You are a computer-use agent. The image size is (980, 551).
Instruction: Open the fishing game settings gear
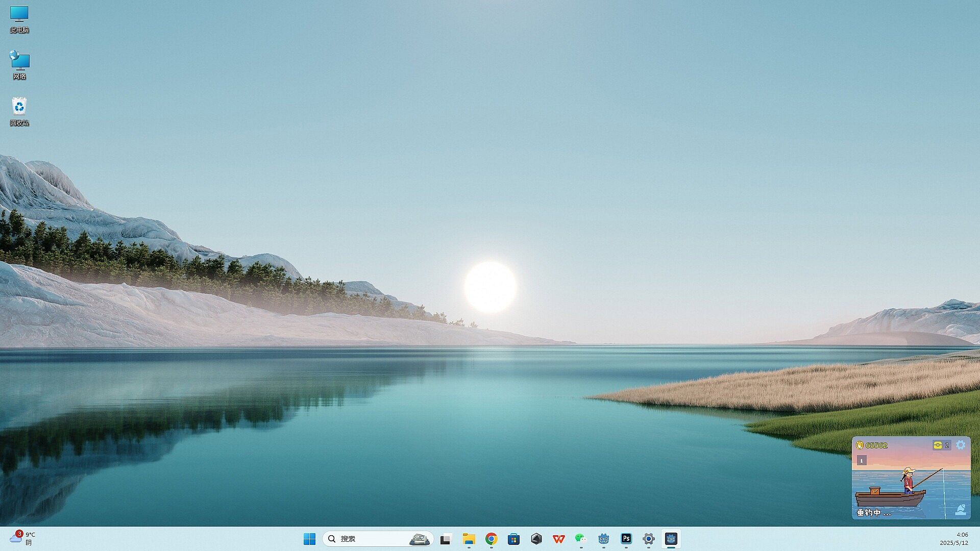(x=961, y=445)
